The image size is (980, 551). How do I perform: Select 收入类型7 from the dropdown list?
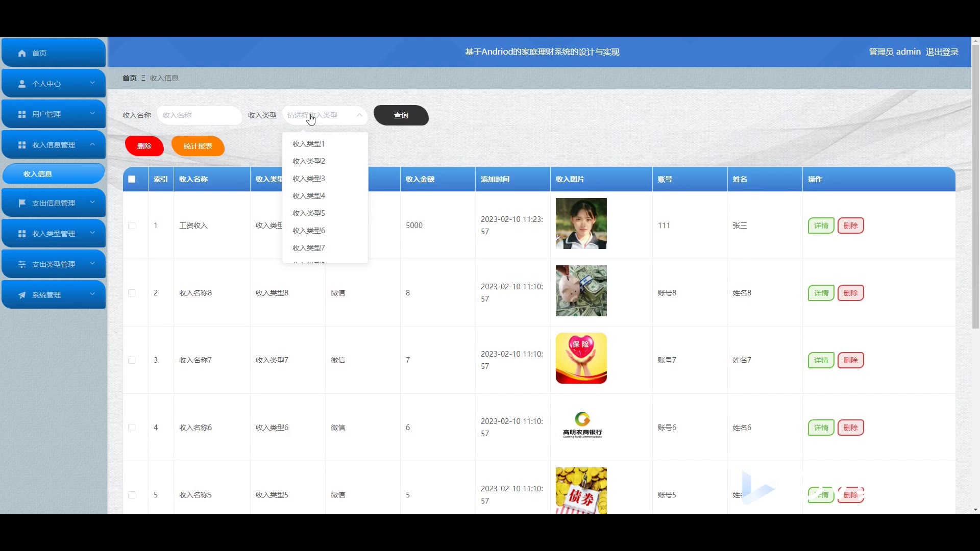click(x=325, y=248)
